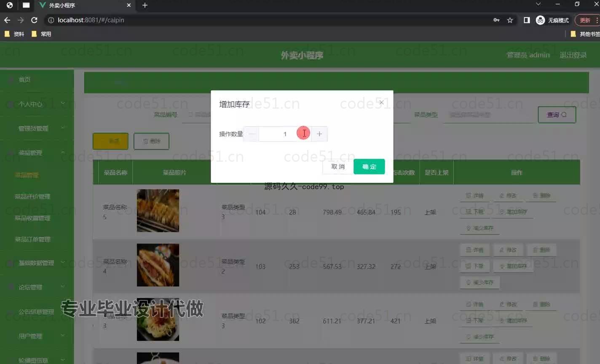Open the saved password key icon
This screenshot has width=600, height=364.
(x=496, y=20)
